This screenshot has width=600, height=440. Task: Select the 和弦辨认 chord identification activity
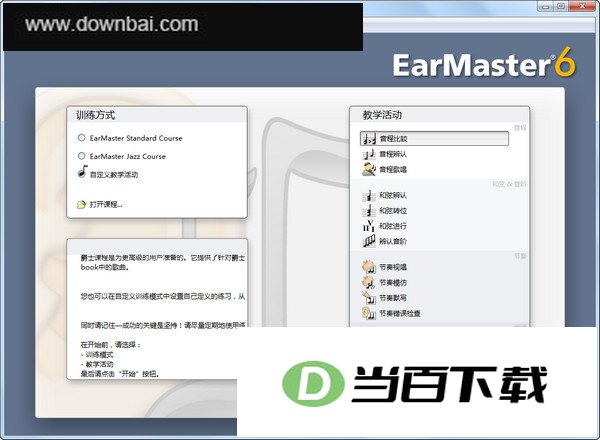[x=385, y=196]
